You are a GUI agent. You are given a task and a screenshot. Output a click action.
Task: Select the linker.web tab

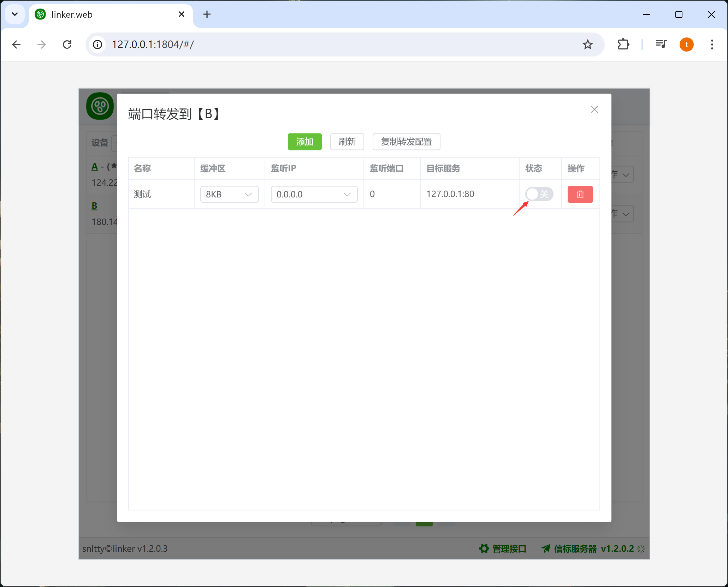tap(111, 14)
